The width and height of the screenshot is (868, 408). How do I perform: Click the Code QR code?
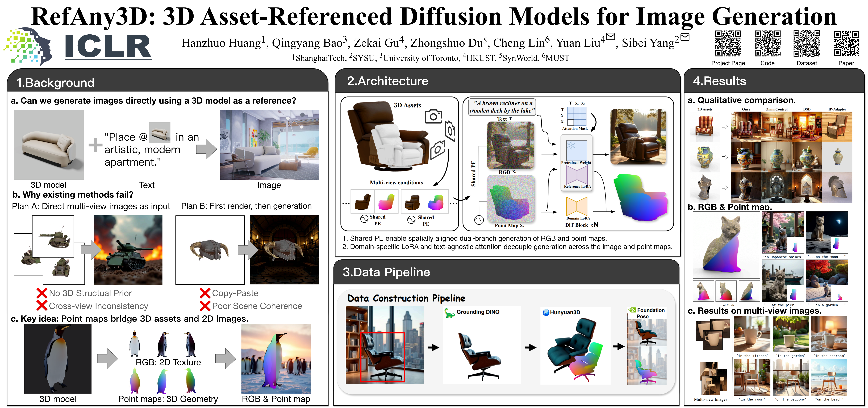pos(767,43)
